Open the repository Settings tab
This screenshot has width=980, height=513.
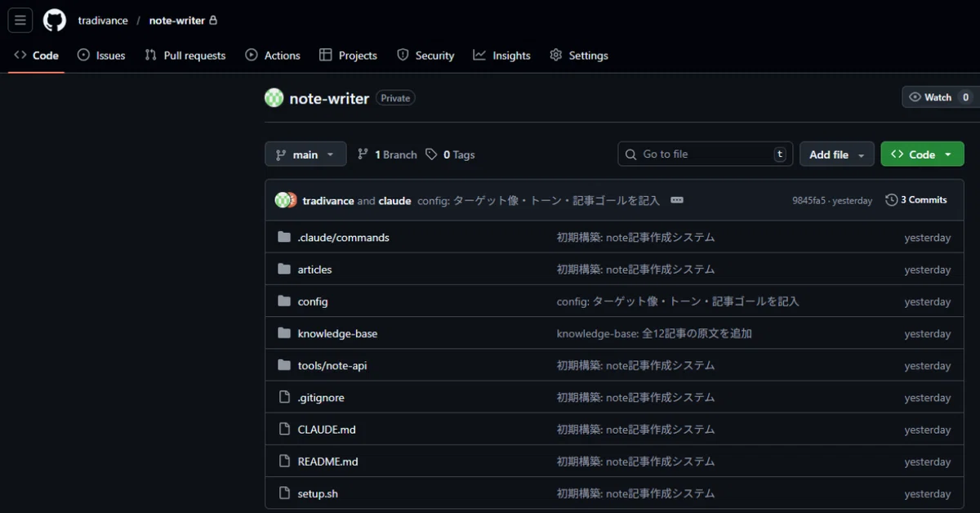point(579,56)
